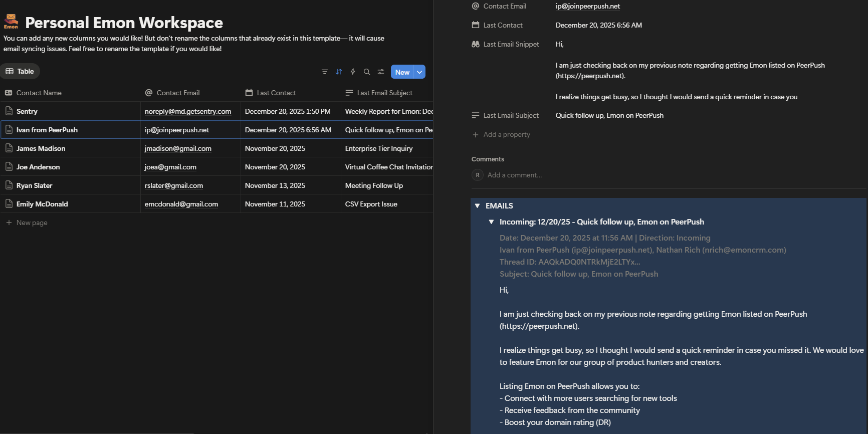Open the jmadison@gmail.com email link
This screenshot has height=434, width=868.
click(x=178, y=148)
